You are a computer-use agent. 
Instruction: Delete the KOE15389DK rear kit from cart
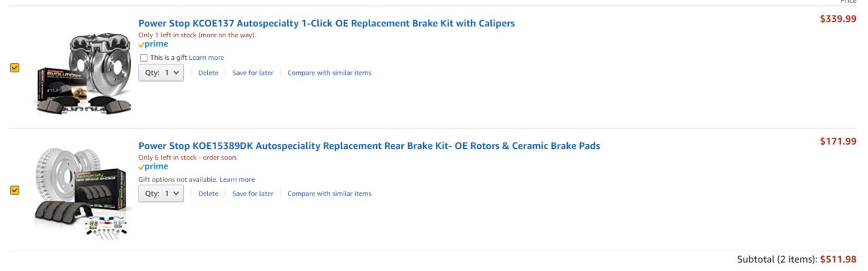(208, 194)
